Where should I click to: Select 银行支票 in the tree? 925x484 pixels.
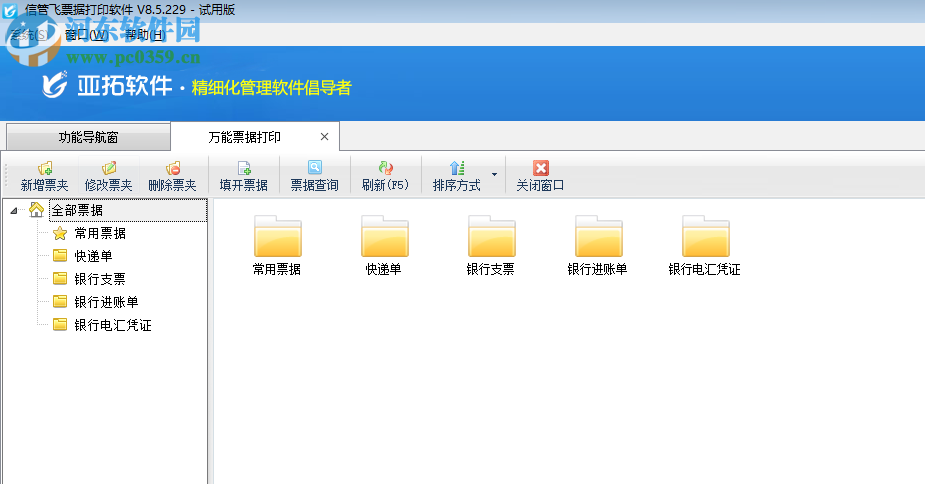click(x=100, y=279)
